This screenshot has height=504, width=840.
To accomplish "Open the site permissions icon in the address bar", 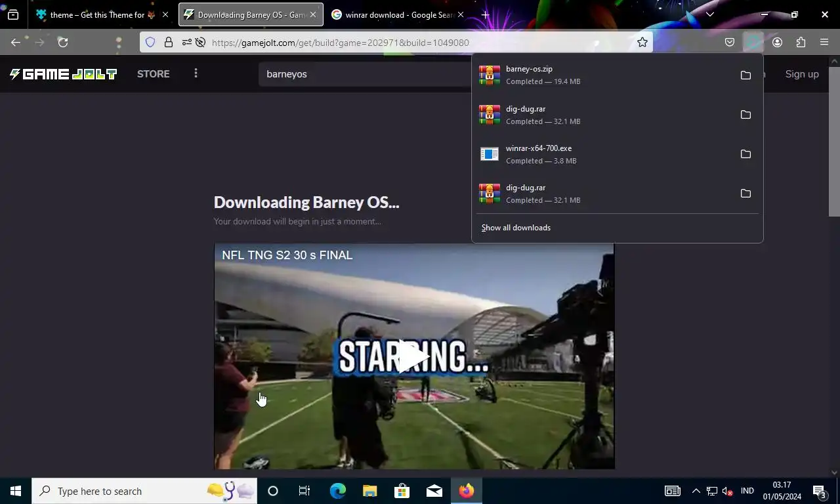I will (187, 43).
